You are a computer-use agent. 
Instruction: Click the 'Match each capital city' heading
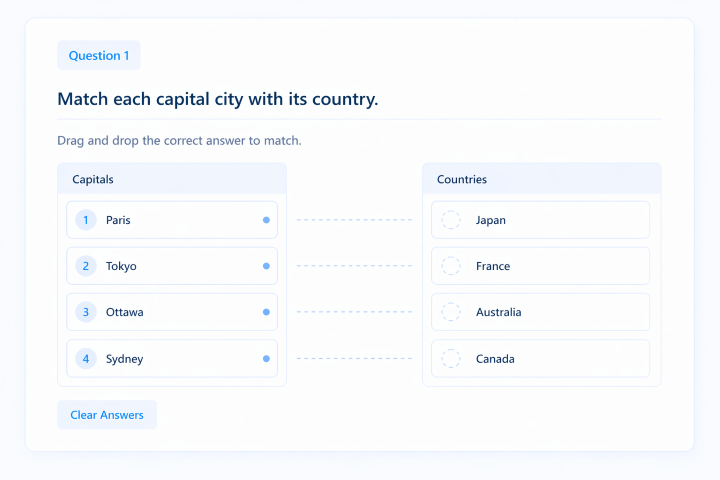[218, 99]
